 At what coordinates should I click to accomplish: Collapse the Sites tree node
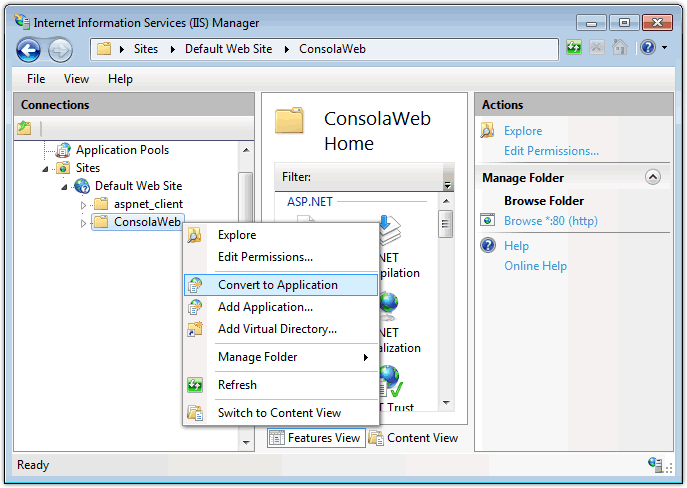[45, 169]
